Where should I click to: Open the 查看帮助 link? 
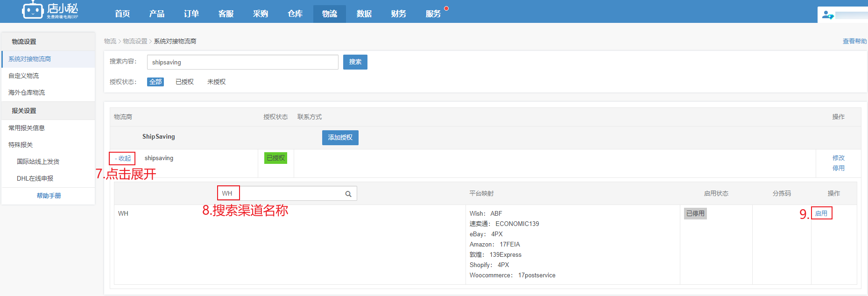[x=854, y=42]
